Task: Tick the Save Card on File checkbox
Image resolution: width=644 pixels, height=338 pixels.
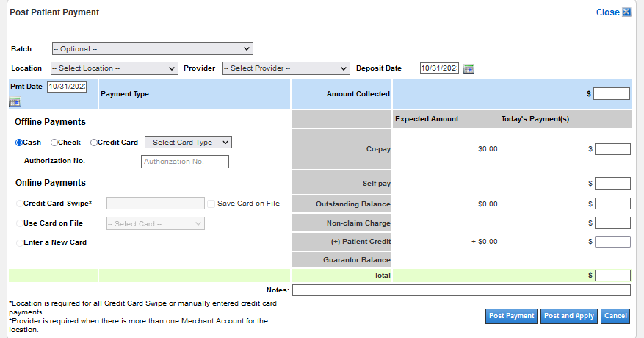Action: pos(211,204)
